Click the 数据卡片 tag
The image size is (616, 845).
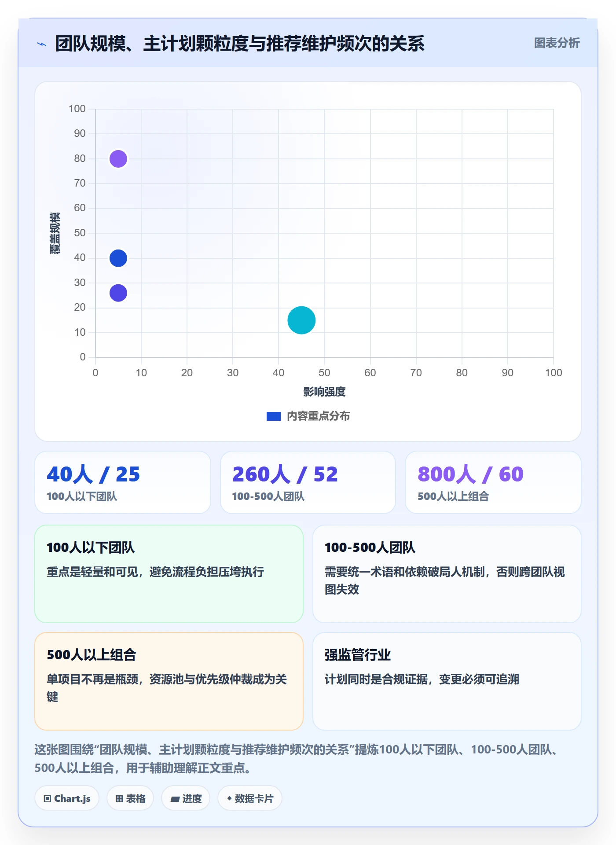[250, 798]
